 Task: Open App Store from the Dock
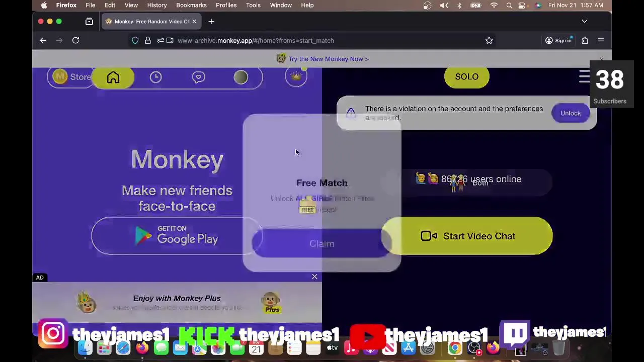[x=408, y=348]
